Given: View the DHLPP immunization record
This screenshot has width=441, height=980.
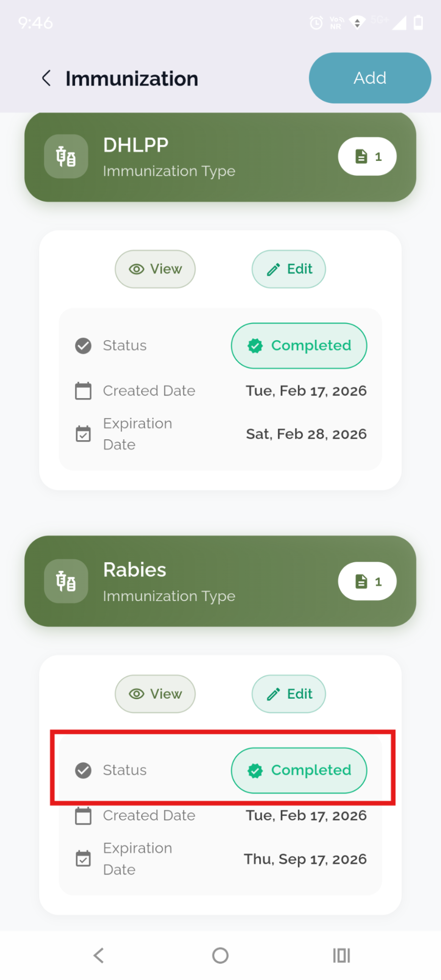Looking at the screenshot, I should point(155,269).
